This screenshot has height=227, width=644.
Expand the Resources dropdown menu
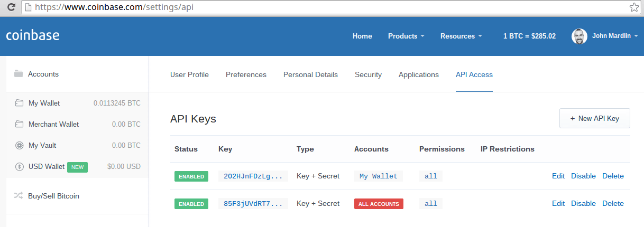tap(461, 36)
